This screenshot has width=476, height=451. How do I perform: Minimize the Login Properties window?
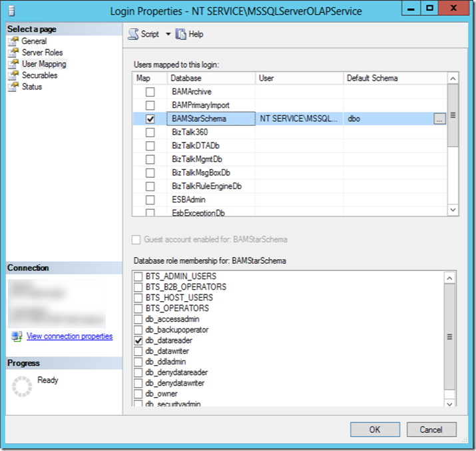(411, 9)
